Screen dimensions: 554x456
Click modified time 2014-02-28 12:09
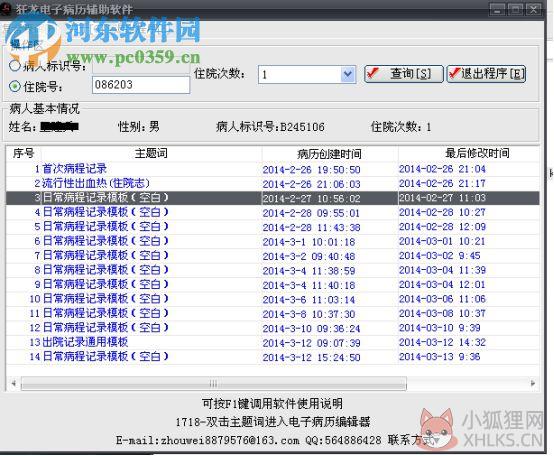[x=442, y=227]
